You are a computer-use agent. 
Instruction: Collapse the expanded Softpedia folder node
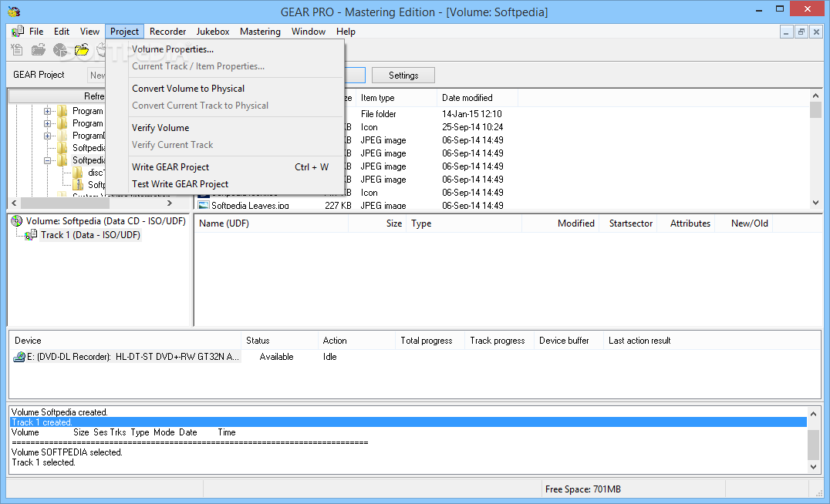(x=47, y=160)
